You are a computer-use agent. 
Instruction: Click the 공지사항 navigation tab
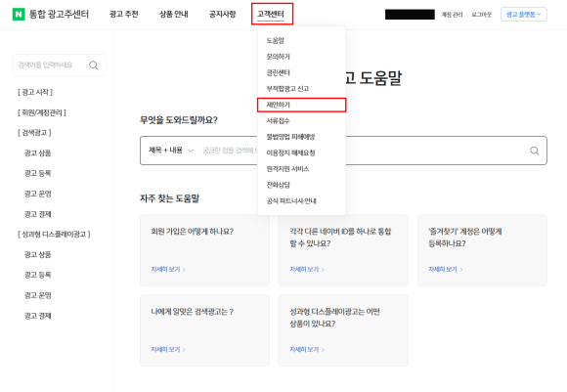coord(222,14)
